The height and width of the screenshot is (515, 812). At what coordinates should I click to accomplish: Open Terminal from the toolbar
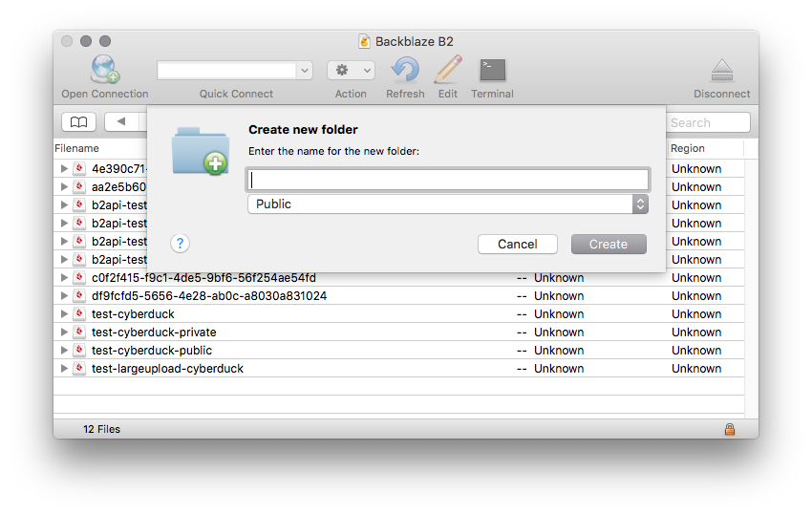tap(493, 70)
